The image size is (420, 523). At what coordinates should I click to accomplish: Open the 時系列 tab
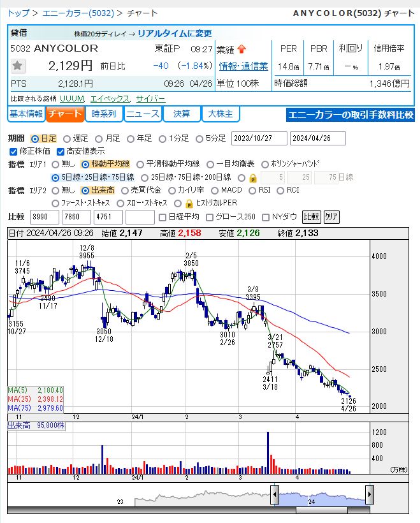tap(104, 114)
